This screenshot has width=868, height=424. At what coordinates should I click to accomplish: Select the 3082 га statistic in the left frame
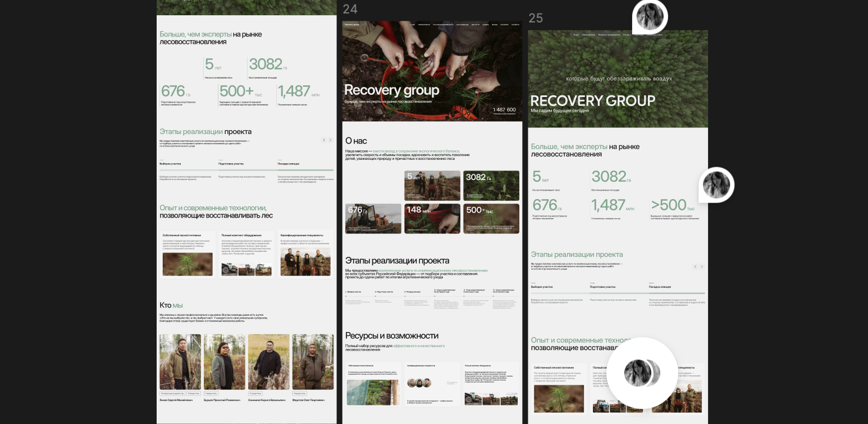click(268, 64)
